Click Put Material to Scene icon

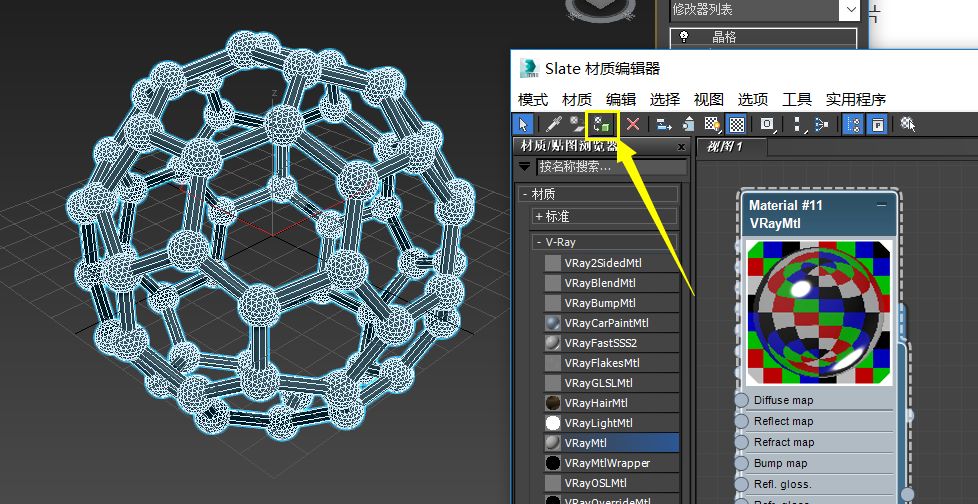point(577,124)
